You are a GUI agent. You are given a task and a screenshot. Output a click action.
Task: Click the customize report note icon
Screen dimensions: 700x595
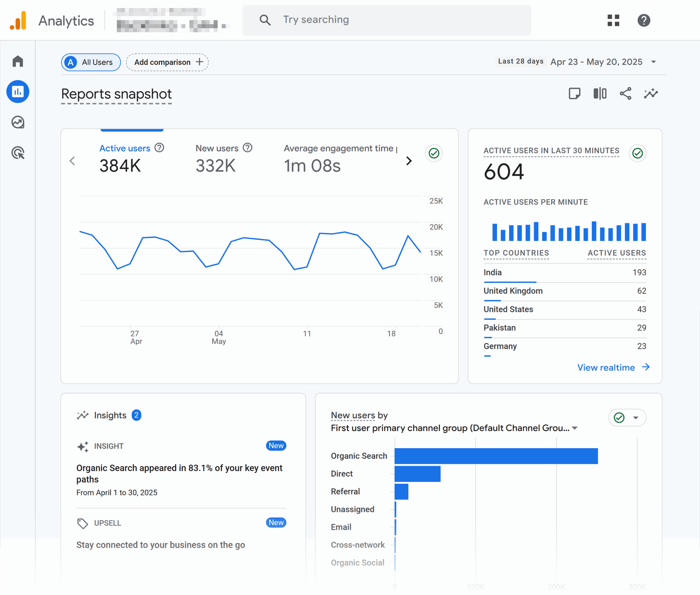tap(574, 94)
